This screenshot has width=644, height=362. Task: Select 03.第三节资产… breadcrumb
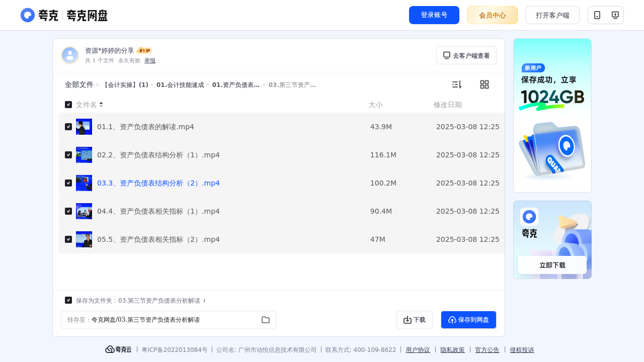pos(292,84)
